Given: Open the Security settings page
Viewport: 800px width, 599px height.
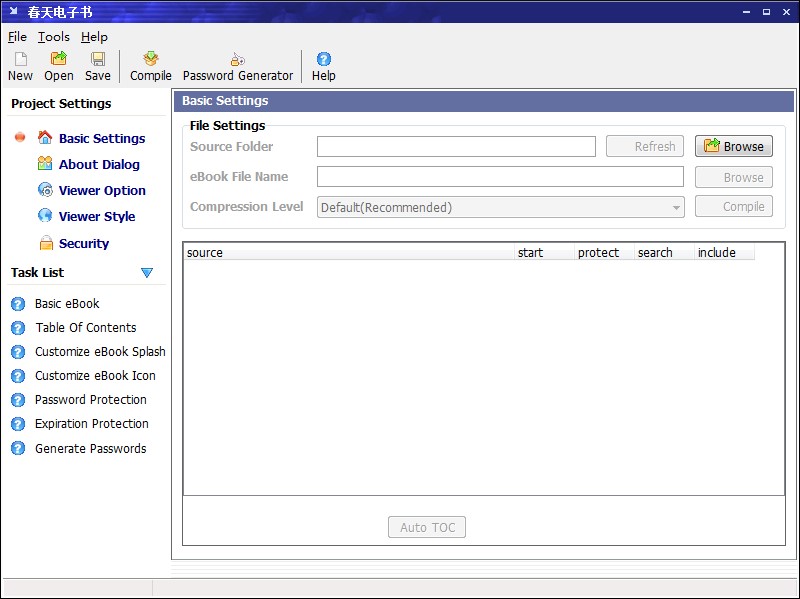Looking at the screenshot, I should click(x=83, y=243).
